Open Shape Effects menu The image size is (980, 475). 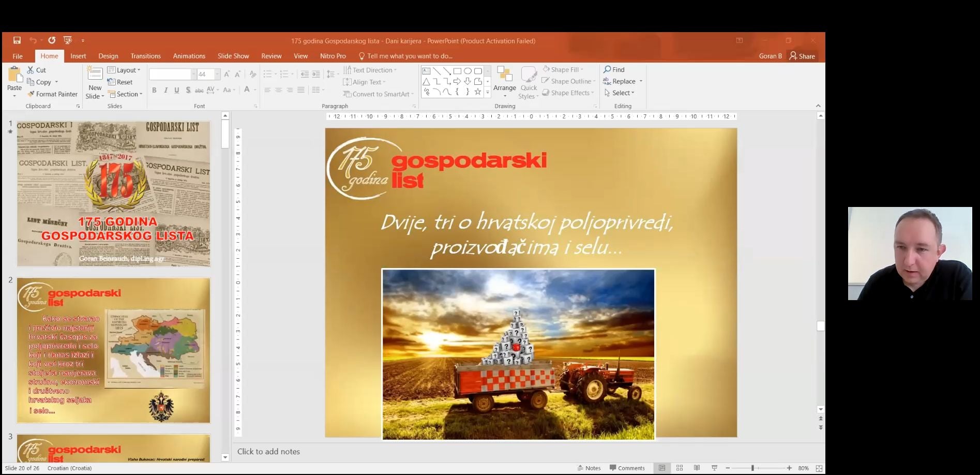[568, 93]
